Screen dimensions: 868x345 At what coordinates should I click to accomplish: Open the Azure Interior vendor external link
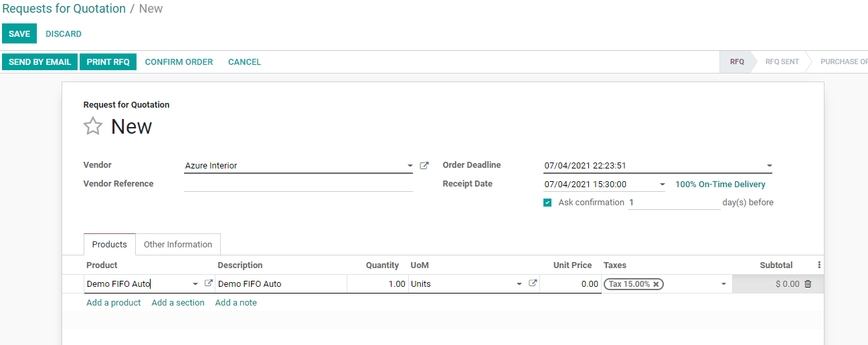pyautogui.click(x=424, y=166)
